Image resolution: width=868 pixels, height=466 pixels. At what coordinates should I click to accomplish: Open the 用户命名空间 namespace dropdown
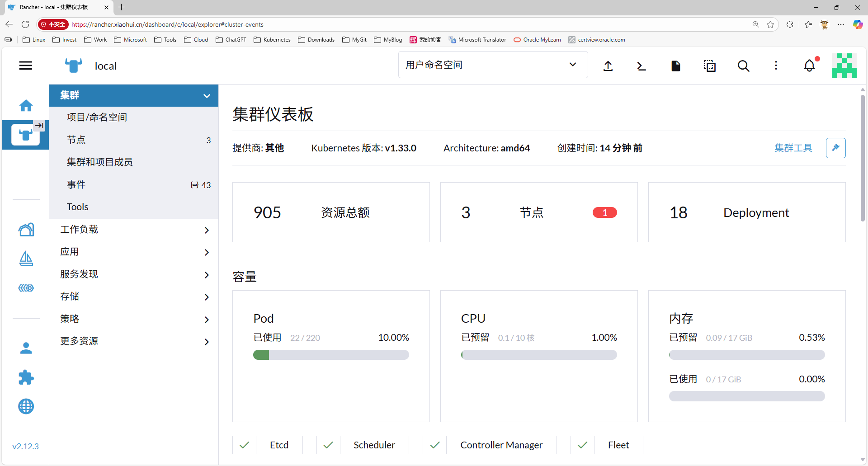493,65
